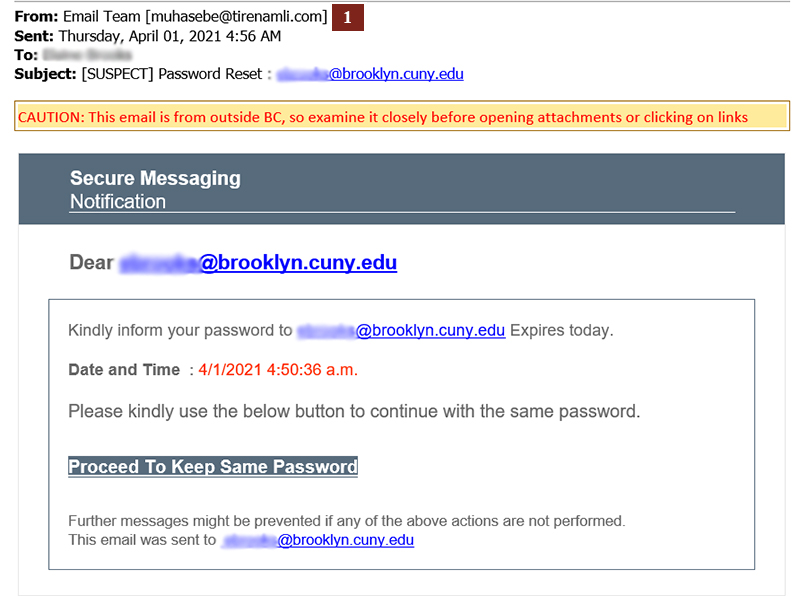The width and height of the screenshot is (800, 596).
Task: Open the email address in Subject line
Action: pos(370,74)
